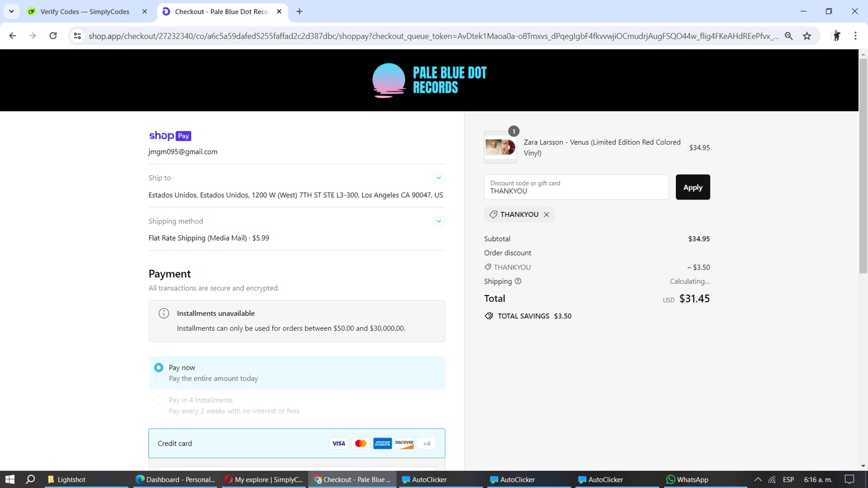This screenshot has height=488, width=868.
Task: Select the Credit card payment method
Action: click(297, 443)
